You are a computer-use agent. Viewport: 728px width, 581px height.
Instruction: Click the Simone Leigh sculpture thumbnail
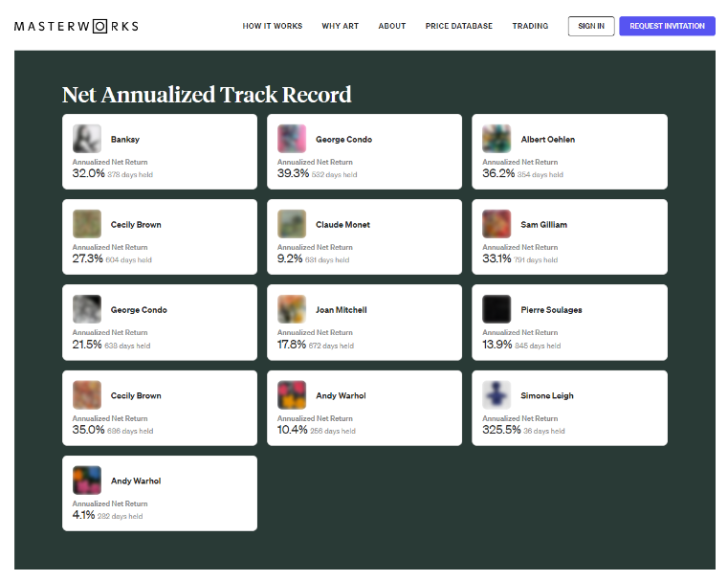coord(496,394)
